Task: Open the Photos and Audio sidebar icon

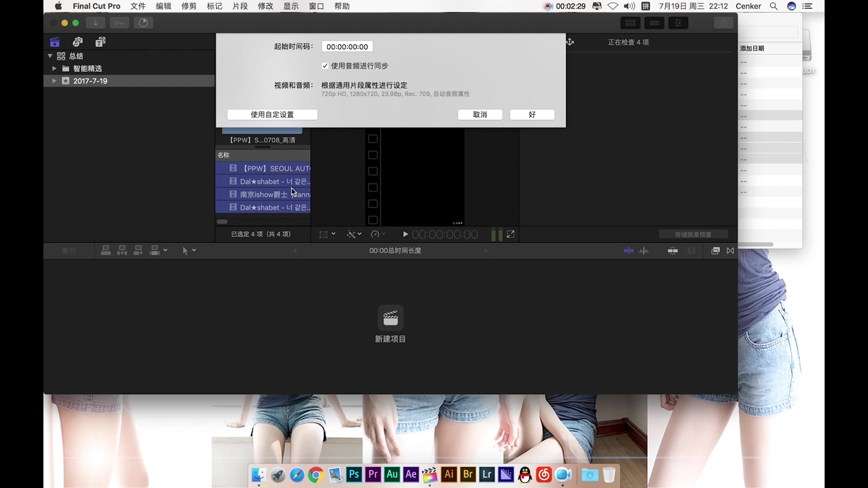Action: coord(78,42)
